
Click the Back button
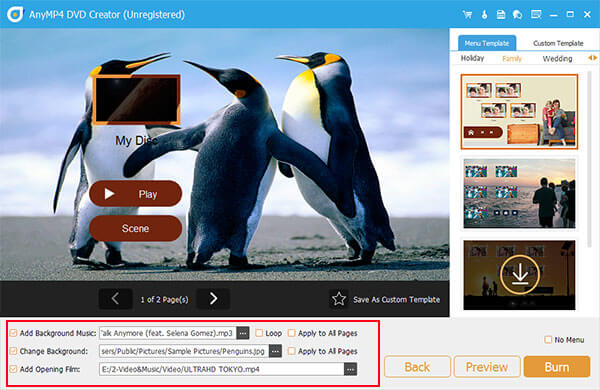point(417,367)
